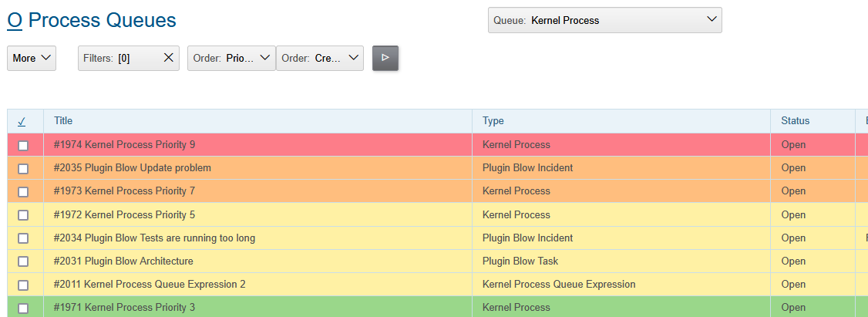This screenshot has width=868, height=317.
Task: Click the Process Queues page title
Action: tap(102, 21)
